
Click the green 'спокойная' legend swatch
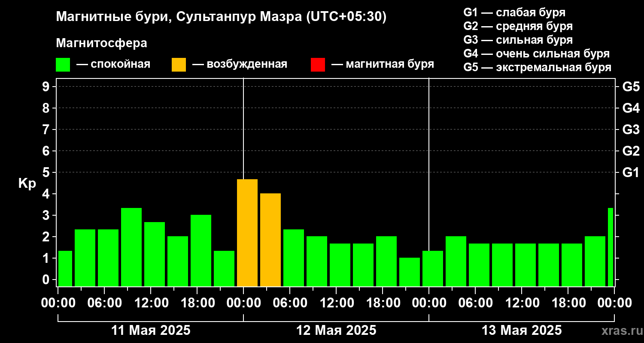pyautogui.click(x=63, y=65)
